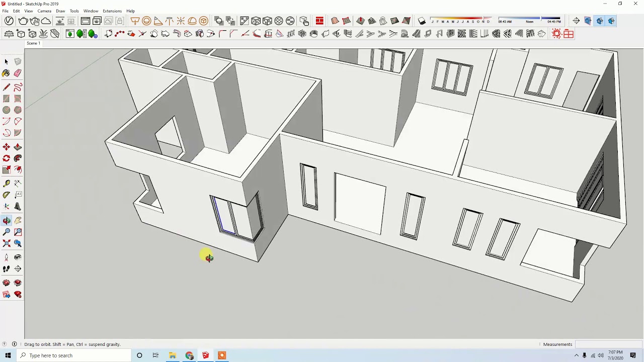
Task: Pick the Tape Measure tool
Action: [x=7, y=184]
